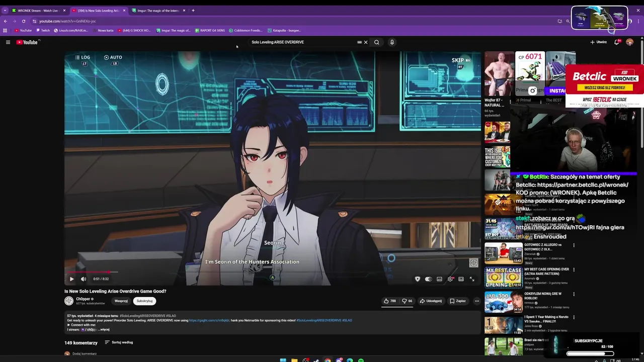This screenshot has height=362, width=644.
Task: Open the Ch0pper channel name
Action: point(83,299)
